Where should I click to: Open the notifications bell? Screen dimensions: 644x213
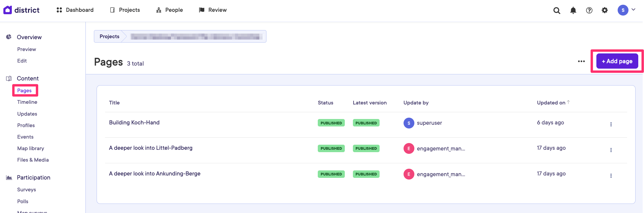573,10
